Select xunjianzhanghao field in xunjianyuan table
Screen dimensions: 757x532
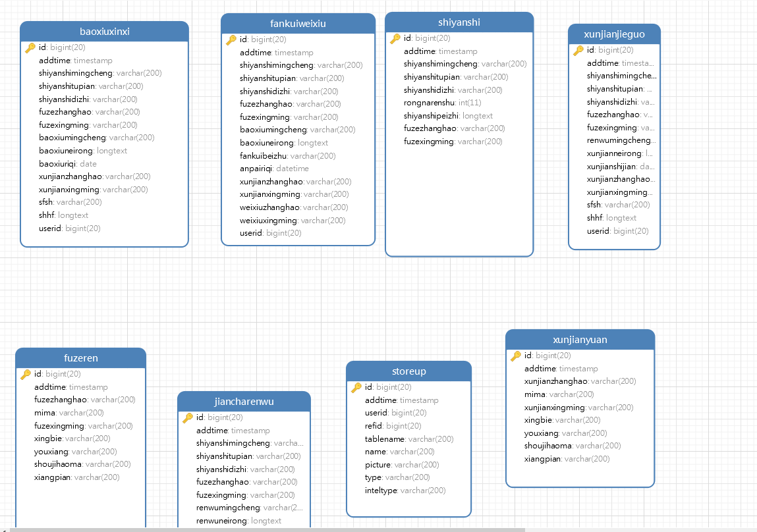click(x=580, y=381)
